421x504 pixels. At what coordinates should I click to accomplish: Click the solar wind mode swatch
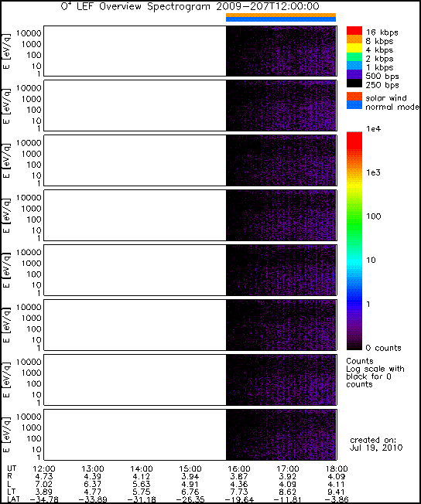354,97
